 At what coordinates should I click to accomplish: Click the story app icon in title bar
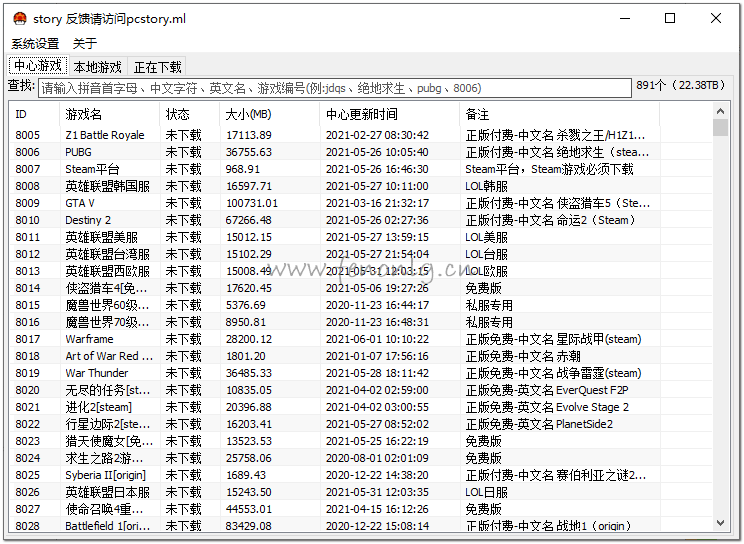tap(20, 19)
